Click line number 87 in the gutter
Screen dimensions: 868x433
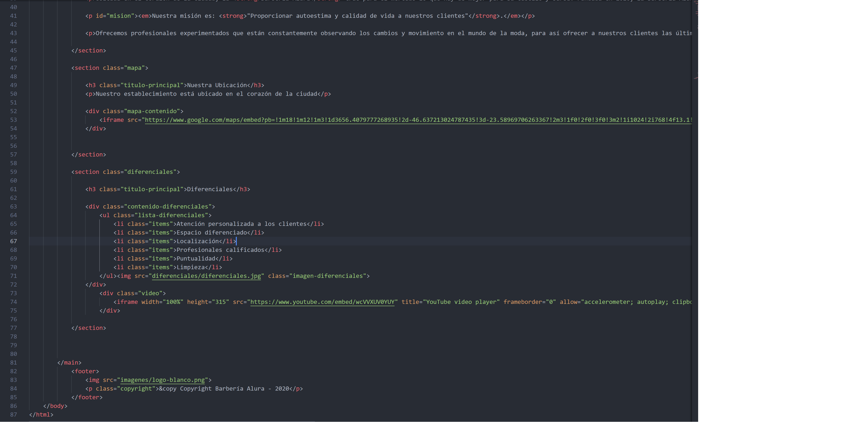[x=13, y=415]
